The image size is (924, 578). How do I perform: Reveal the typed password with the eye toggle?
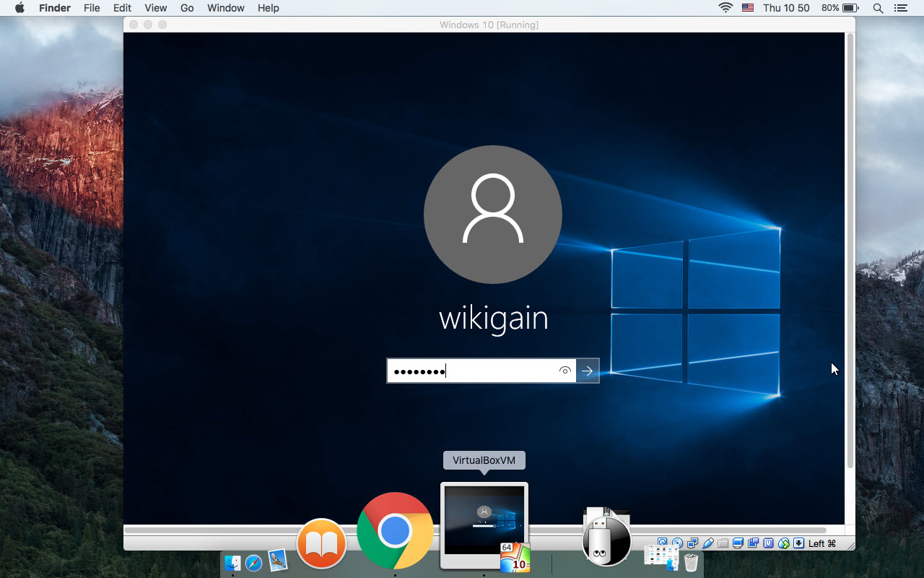tap(565, 371)
